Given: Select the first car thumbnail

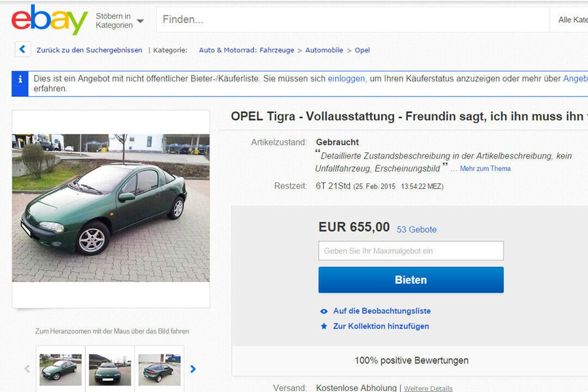Looking at the screenshot, I should [x=61, y=369].
